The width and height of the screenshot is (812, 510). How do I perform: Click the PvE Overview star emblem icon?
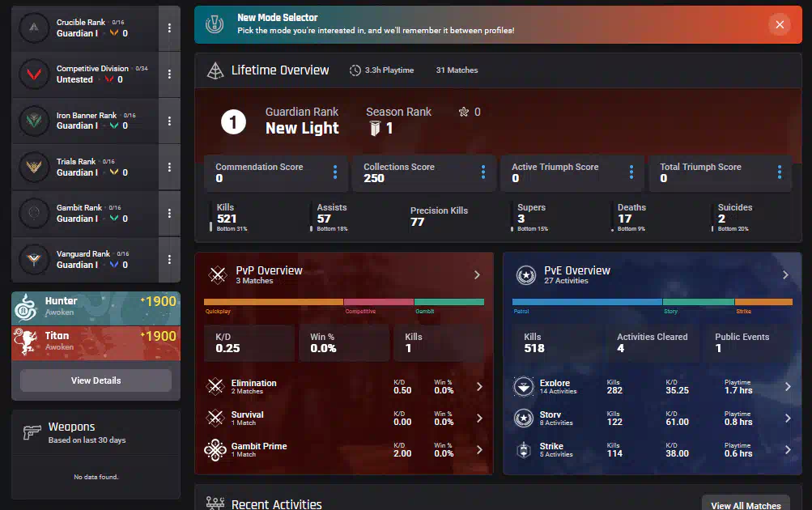click(x=526, y=275)
